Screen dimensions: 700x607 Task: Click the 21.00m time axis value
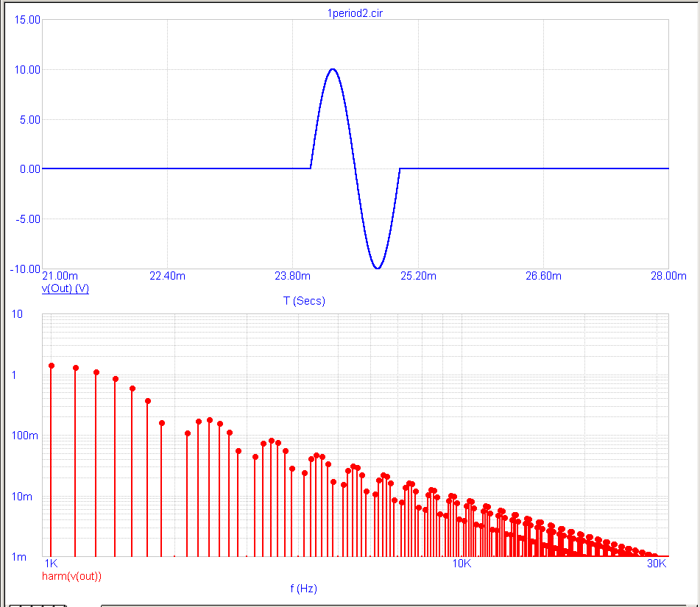click(60, 276)
